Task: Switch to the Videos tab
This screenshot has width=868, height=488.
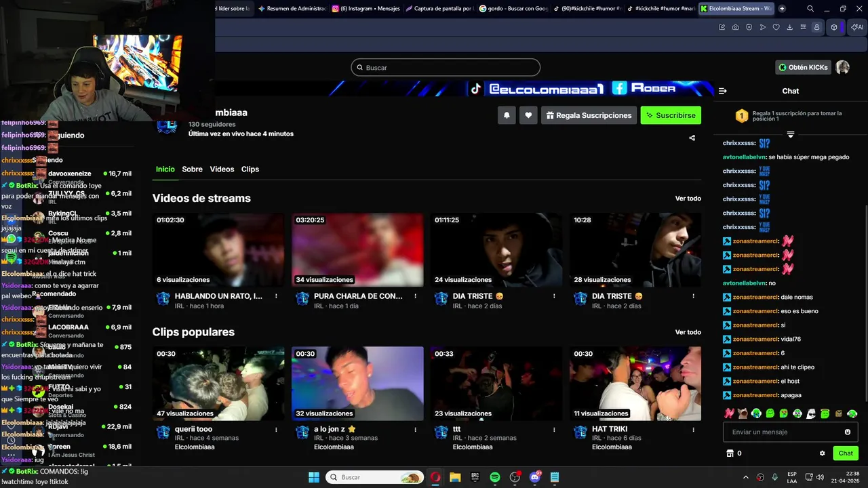Action: 222,169
